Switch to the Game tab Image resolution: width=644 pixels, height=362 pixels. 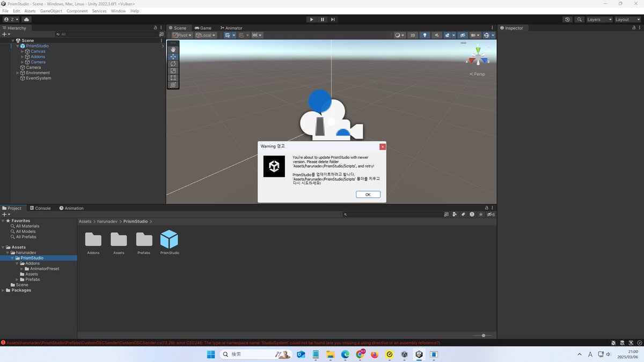click(x=203, y=28)
